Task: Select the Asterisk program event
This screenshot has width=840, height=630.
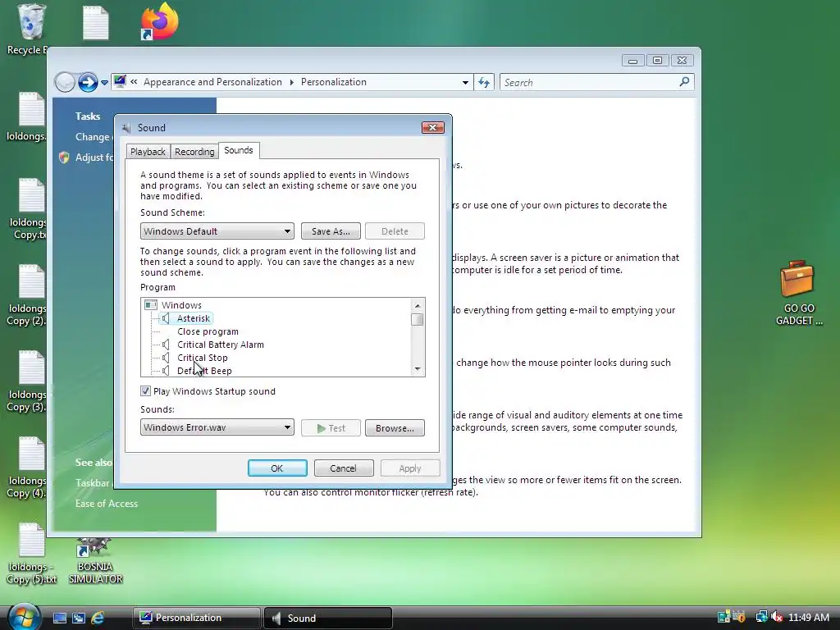Action: click(194, 318)
